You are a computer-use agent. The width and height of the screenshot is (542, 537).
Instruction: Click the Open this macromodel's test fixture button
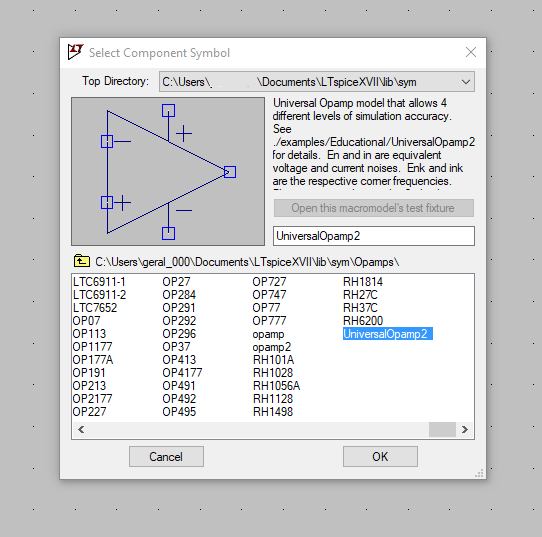[x=374, y=208]
